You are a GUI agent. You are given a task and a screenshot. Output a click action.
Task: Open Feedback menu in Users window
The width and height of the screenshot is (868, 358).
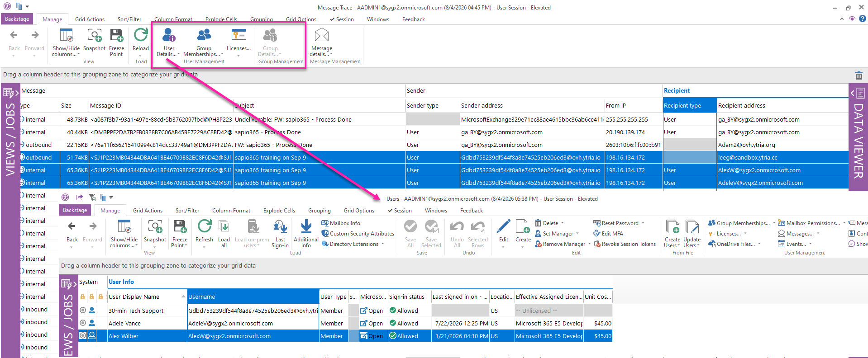pos(472,211)
